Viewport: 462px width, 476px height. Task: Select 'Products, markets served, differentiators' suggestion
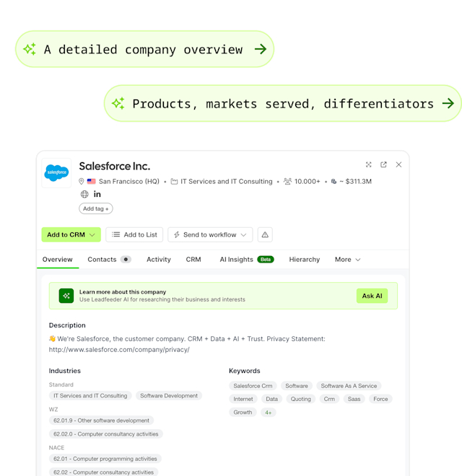click(283, 103)
